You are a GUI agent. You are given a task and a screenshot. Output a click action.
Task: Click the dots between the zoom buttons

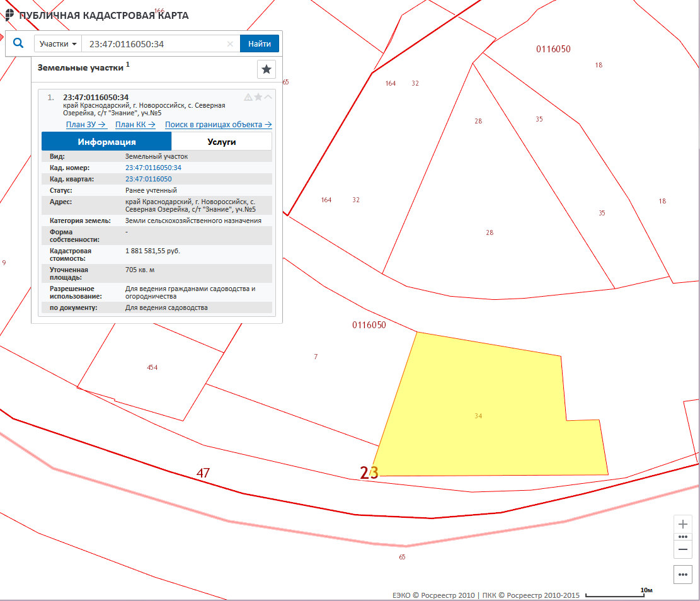(682, 537)
